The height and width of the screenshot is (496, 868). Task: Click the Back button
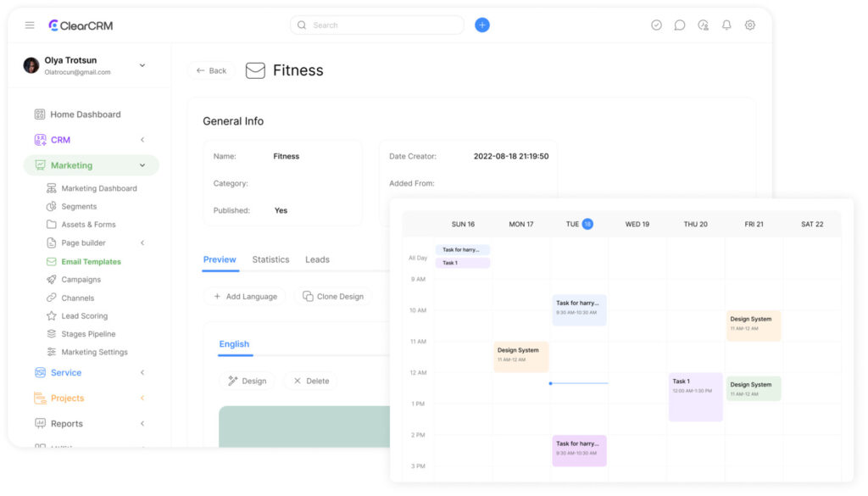(x=211, y=70)
